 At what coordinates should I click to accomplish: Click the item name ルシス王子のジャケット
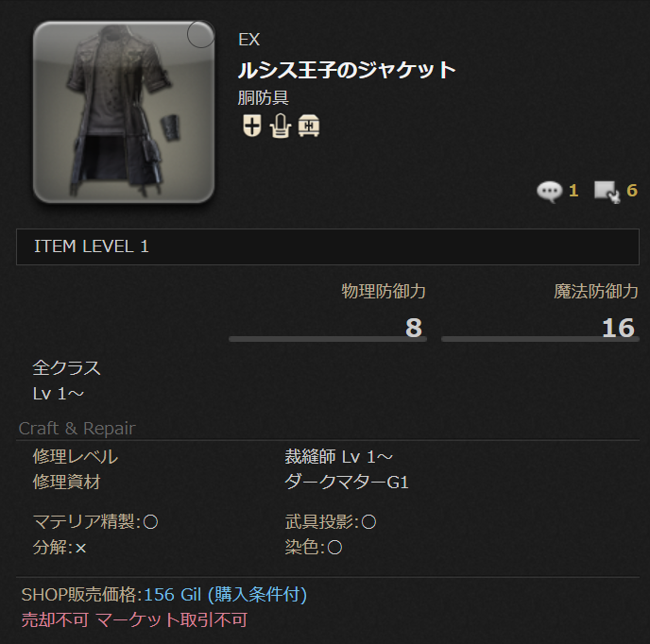pyautogui.click(x=347, y=70)
